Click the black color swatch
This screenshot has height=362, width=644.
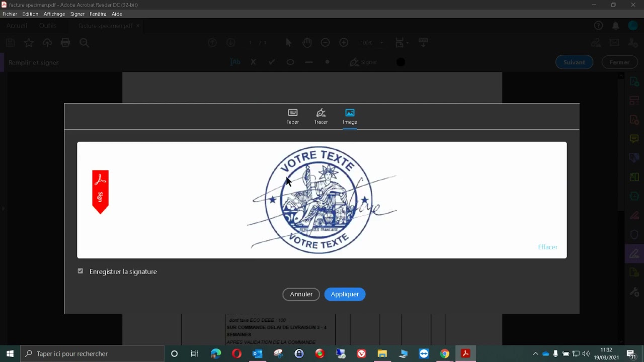400,62
